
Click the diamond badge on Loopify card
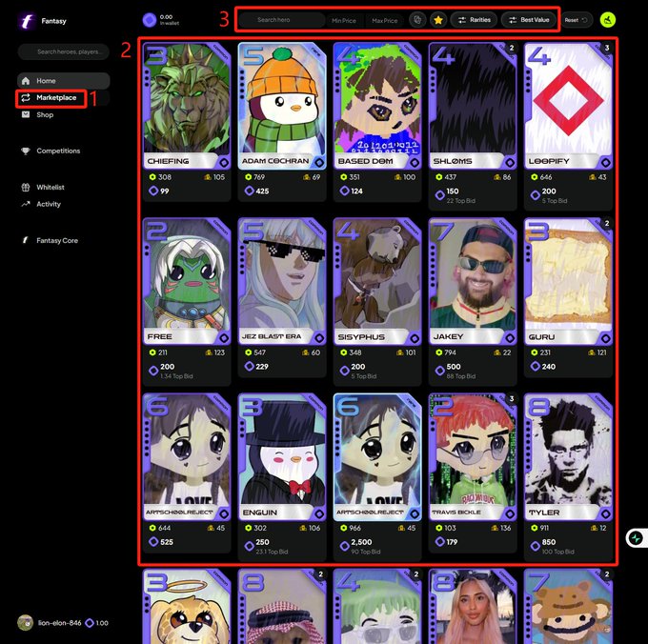pos(605,163)
